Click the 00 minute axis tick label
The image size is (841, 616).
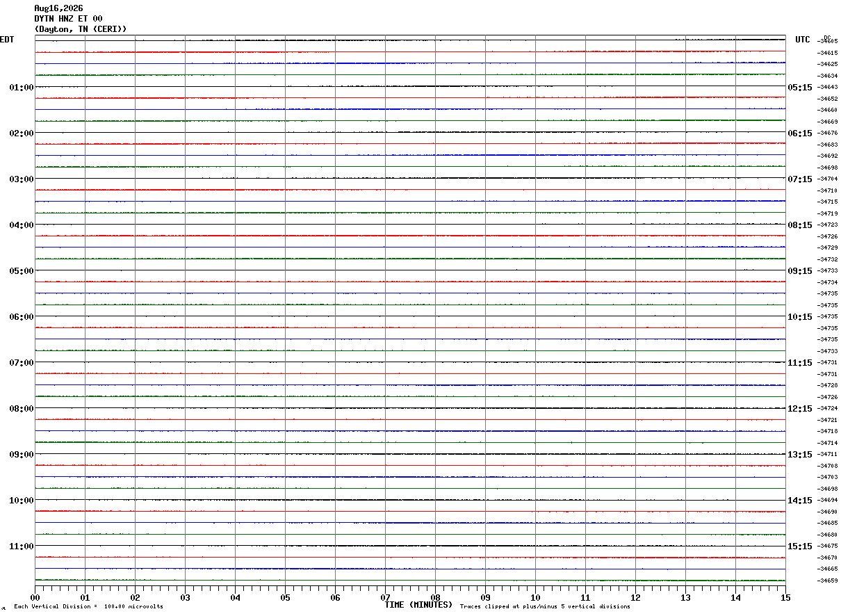point(35,597)
